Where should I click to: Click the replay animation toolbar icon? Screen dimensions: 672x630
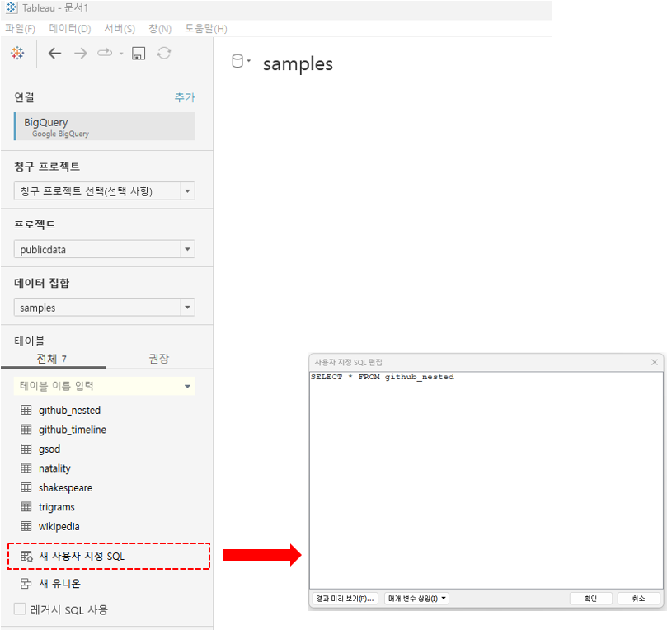[x=105, y=53]
